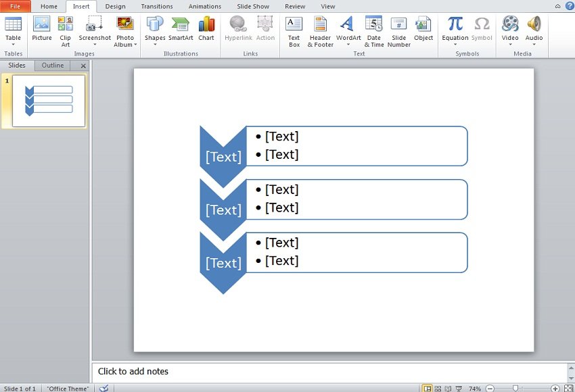Open the Design ribbon tab
The image size is (575, 392).
(x=115, y=6)
